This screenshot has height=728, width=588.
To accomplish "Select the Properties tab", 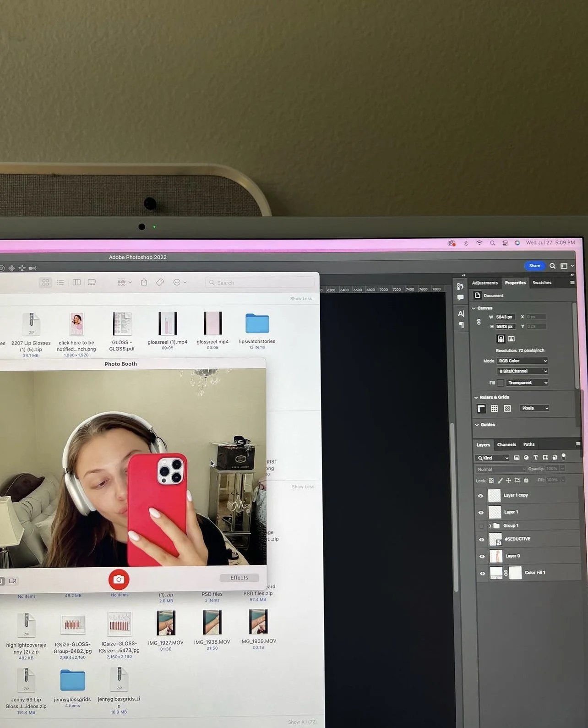I will point(515,283).
